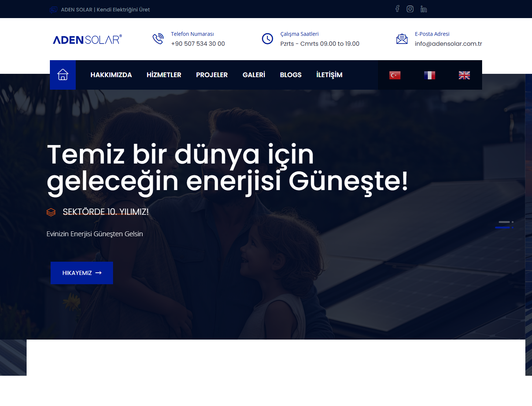
Task: Select the grey upper slider indicator
Action: (506, 222)
